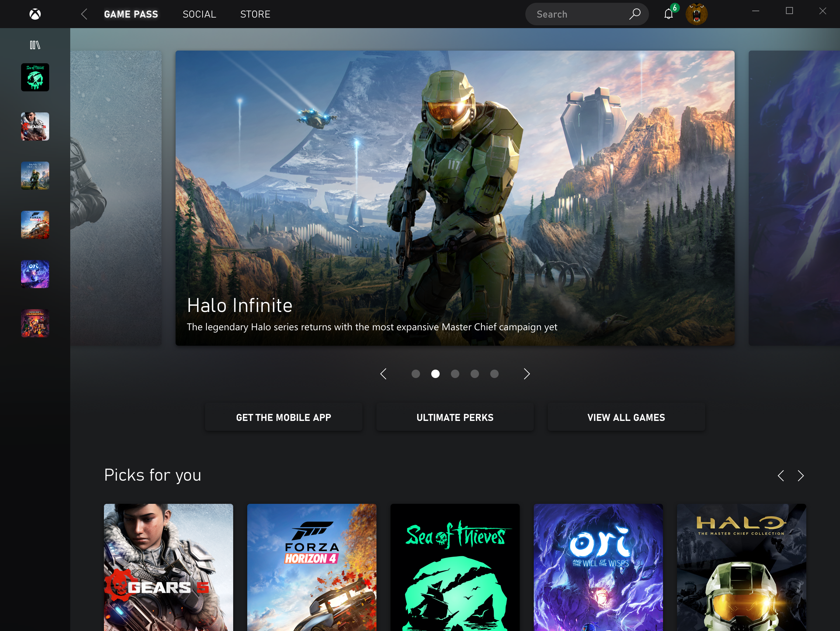Navigate back with the left arrow
The height and width of the screenshot is (631, 840).
(84, 14)
